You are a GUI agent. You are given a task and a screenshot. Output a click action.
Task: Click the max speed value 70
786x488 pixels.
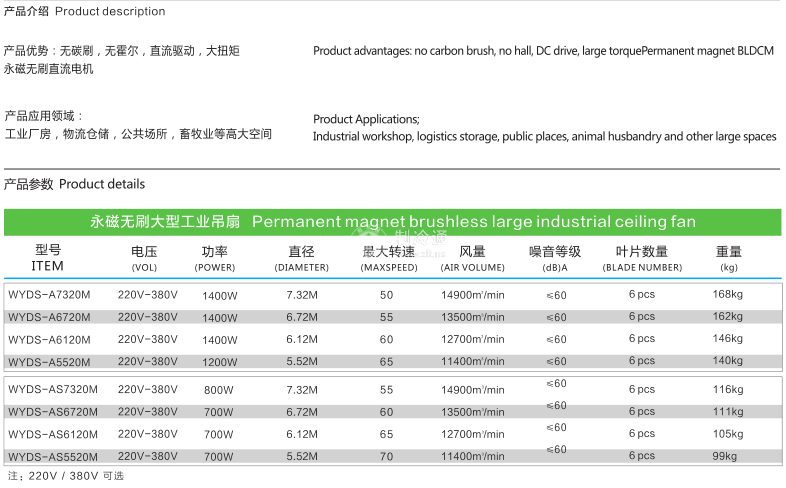pos(387,457)
